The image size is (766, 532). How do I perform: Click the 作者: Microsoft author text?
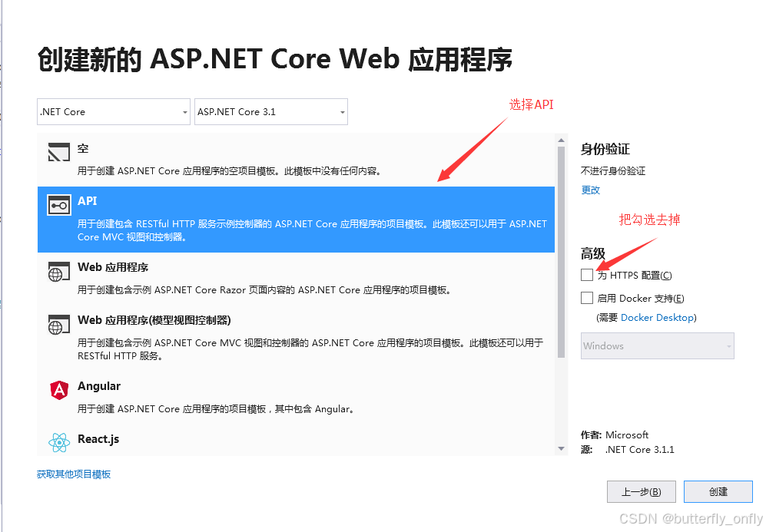(x=615, y=435)
